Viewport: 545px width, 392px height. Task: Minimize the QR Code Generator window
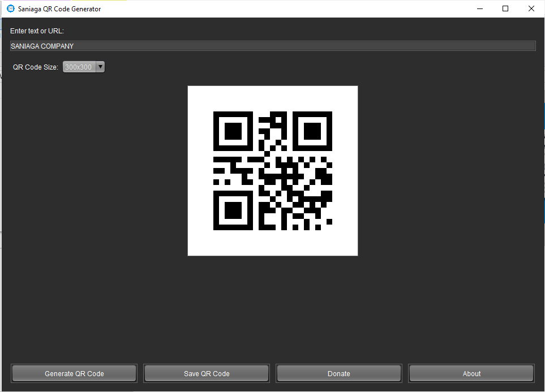[480, 8]
